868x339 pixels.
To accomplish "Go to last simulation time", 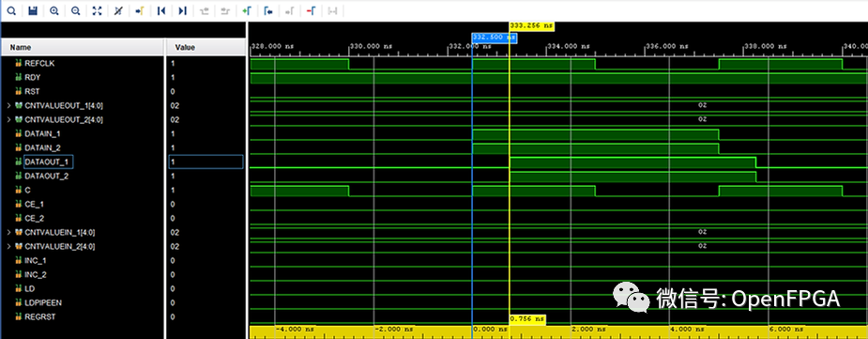I will pyautogui.click(x=183, y=10).
